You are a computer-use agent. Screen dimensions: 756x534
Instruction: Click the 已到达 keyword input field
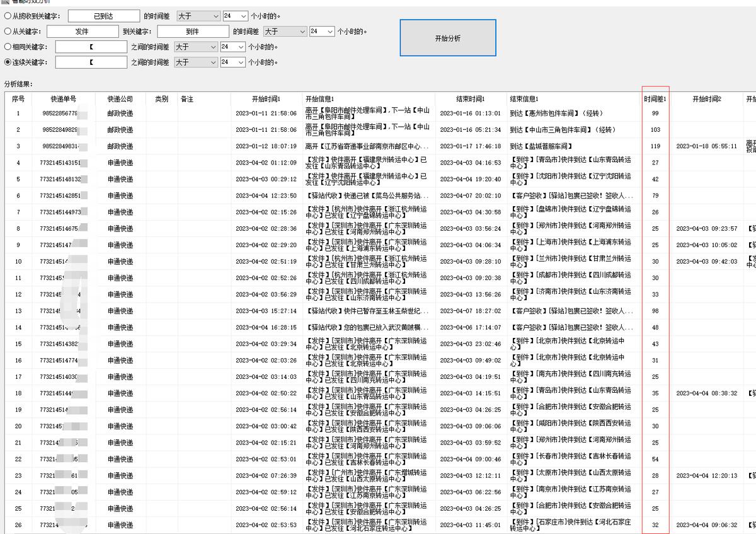click(x=103, y=16)
